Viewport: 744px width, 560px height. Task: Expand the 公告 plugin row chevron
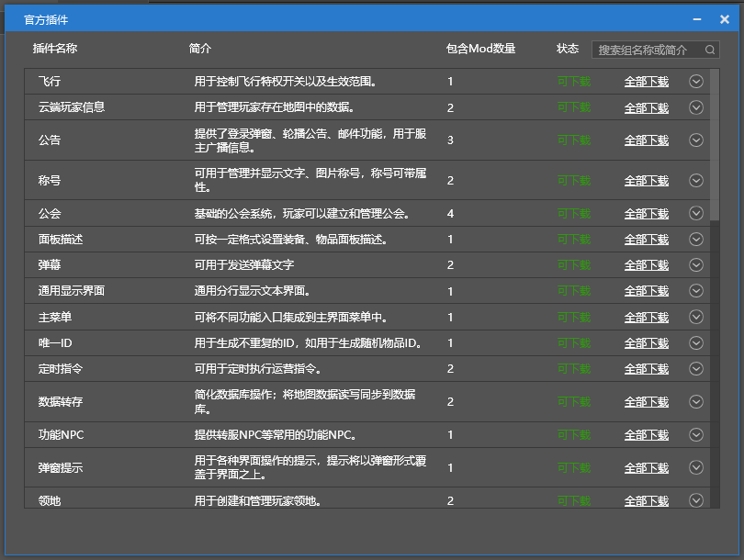click(695, 140)
